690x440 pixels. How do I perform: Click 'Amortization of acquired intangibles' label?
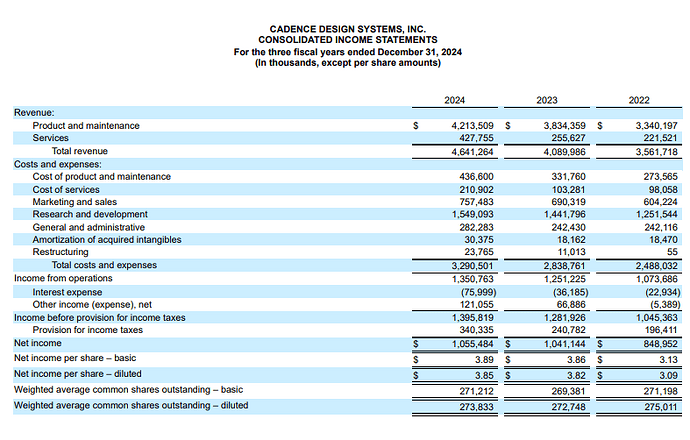(107, 240)
